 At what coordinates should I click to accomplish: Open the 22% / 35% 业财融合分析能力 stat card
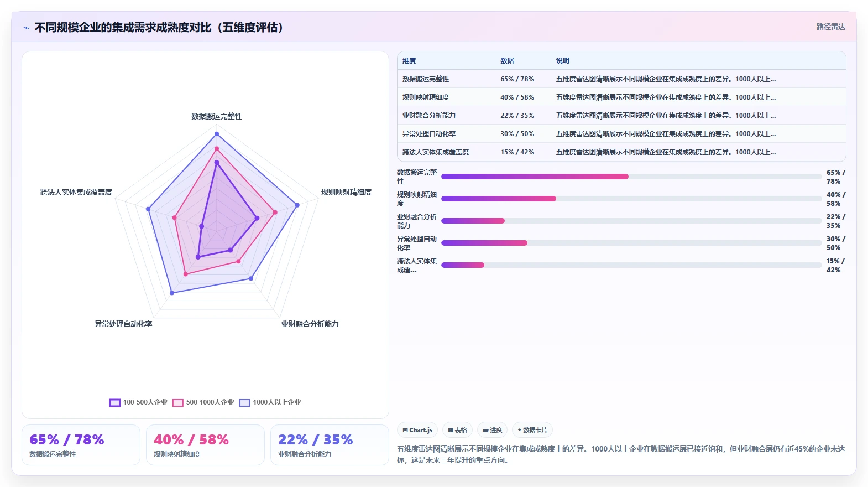(x=330, y=445)
